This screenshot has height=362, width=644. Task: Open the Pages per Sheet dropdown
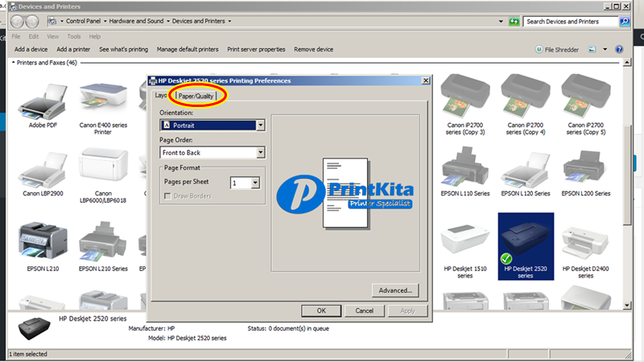pyautogui.click(x=255, y=183)
